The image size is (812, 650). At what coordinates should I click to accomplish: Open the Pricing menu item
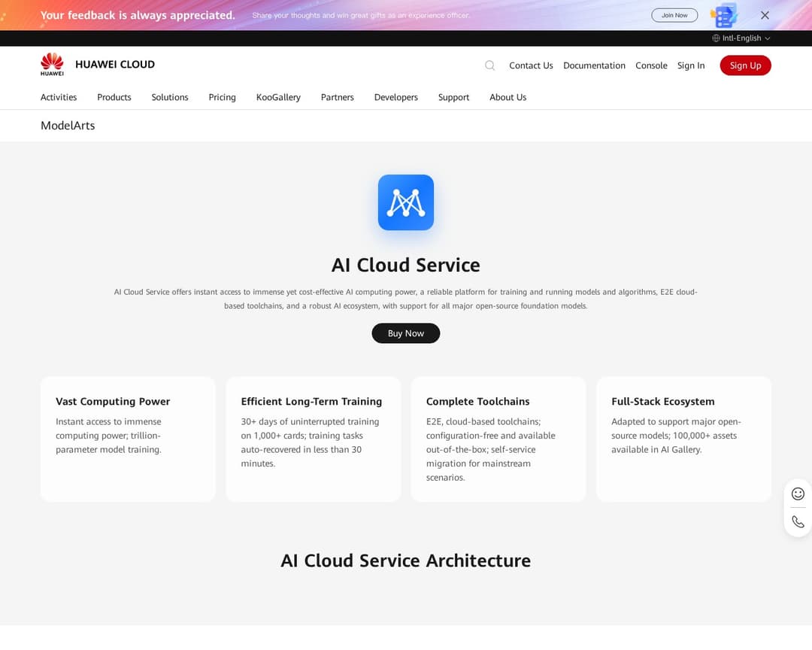(x=222, y=98)
